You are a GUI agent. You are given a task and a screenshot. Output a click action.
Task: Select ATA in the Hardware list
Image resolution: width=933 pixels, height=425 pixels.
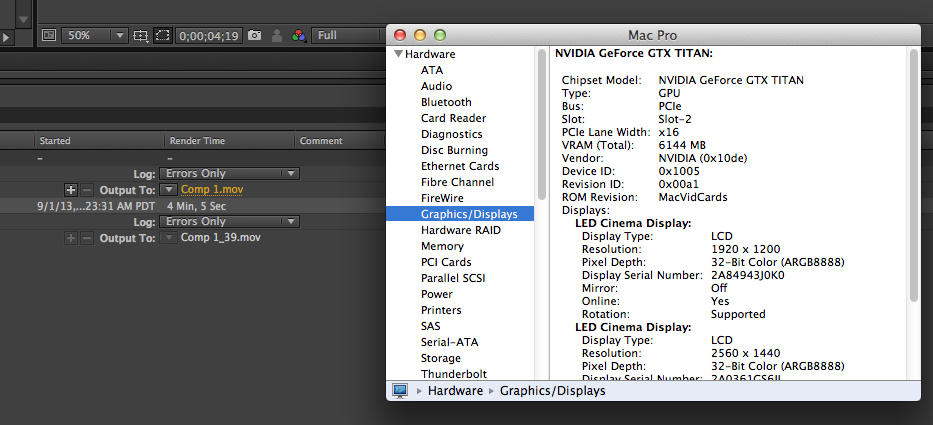click(432, 70)
